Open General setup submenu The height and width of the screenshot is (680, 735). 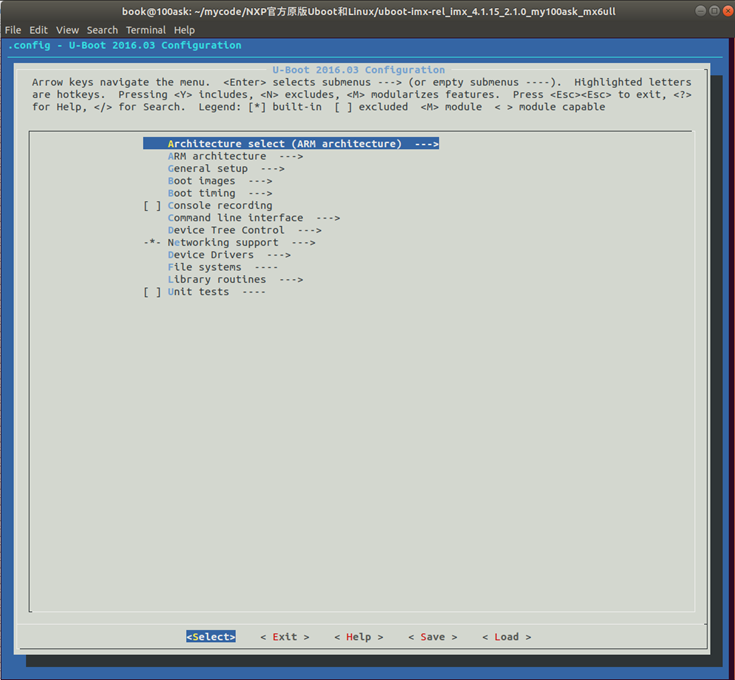click(226, 168)
